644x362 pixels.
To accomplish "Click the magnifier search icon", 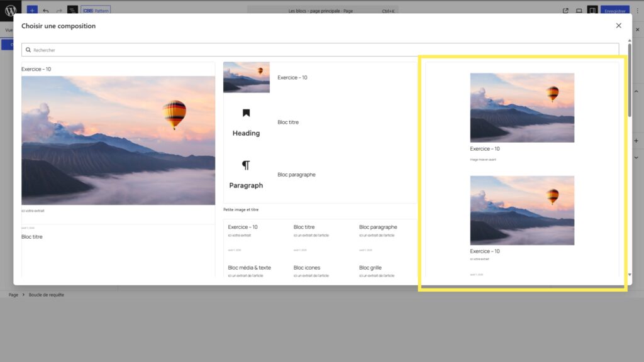I will [28, 50].
